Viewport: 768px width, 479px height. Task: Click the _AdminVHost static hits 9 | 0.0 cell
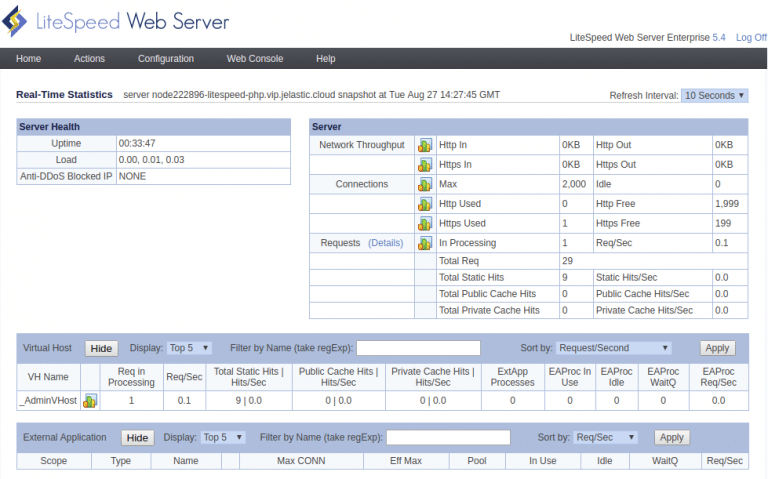tap(249, 401)
